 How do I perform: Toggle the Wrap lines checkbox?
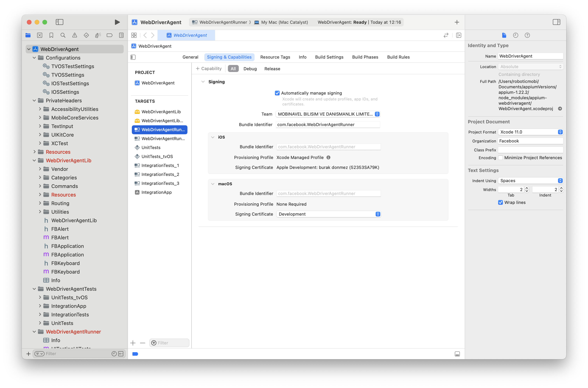coord(500,202)
